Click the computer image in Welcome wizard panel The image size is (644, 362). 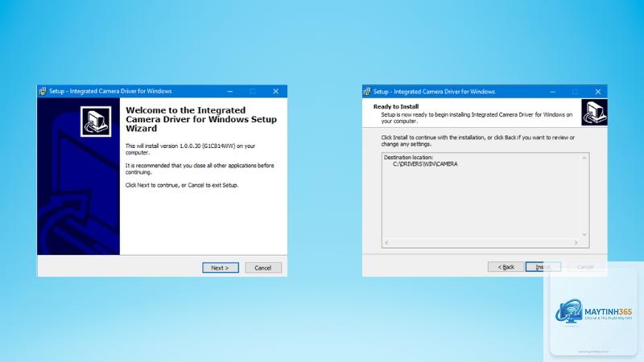[x=96, y=121]
